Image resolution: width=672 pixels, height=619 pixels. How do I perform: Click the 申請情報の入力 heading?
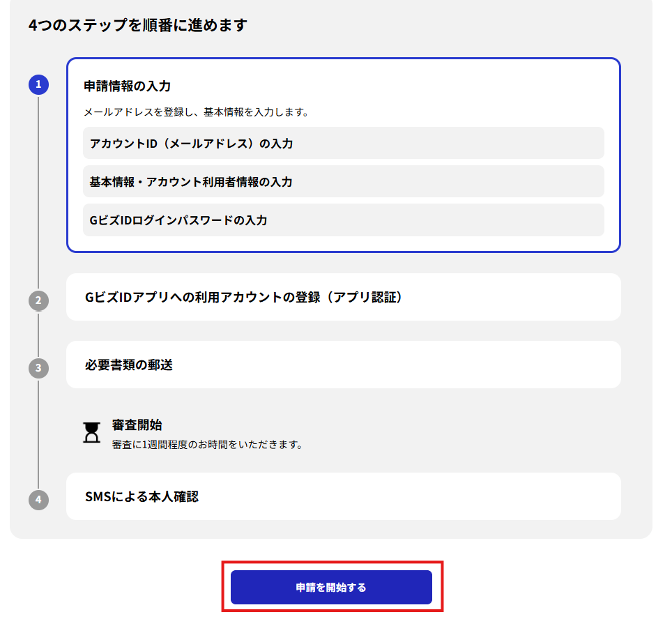(128, 86)
